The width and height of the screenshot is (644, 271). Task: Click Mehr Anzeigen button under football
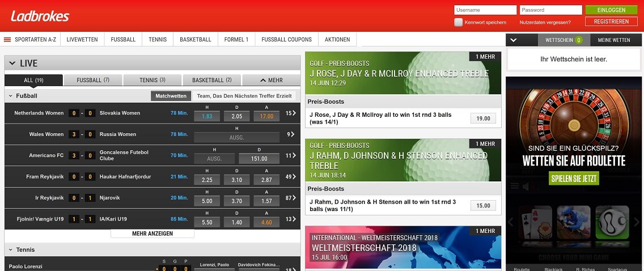152,234
